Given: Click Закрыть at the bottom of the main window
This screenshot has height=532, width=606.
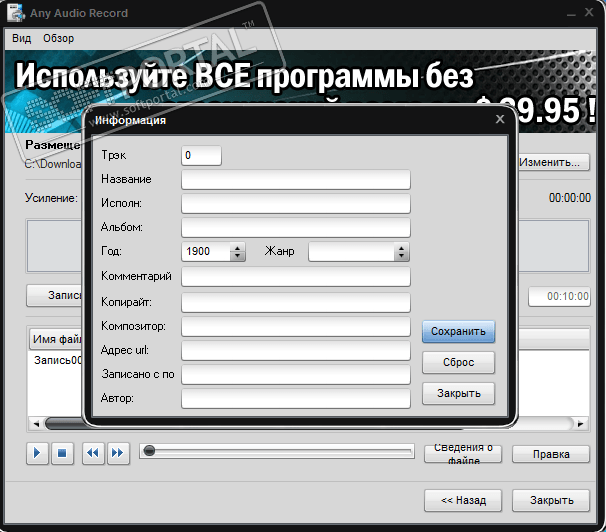Looking at the screenshot, I should (551, 500).
